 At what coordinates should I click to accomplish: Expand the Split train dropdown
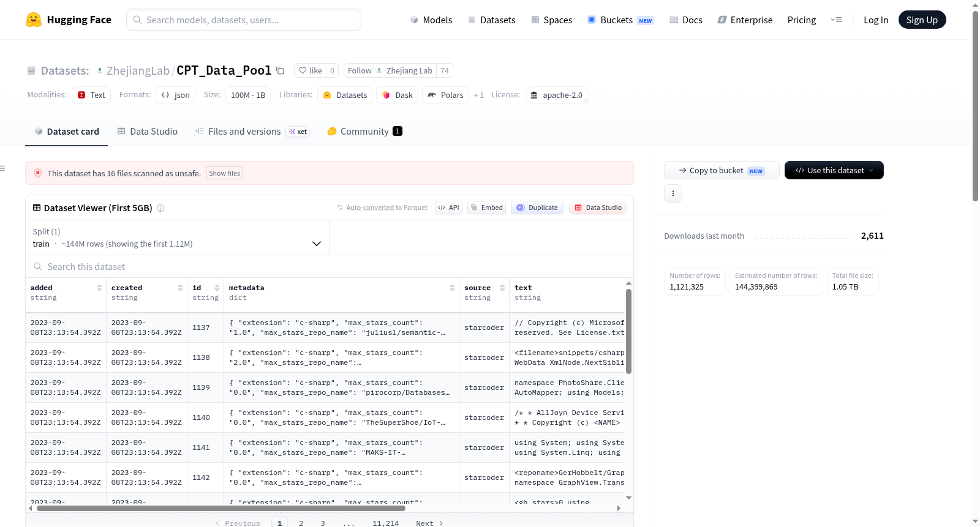[178, 237]
